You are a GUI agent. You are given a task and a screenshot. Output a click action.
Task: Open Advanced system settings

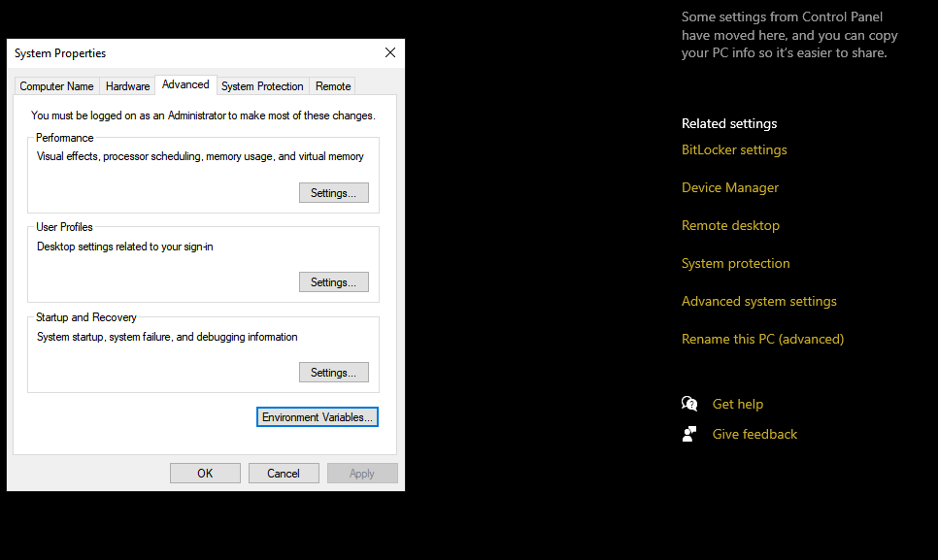pos(759,301)
